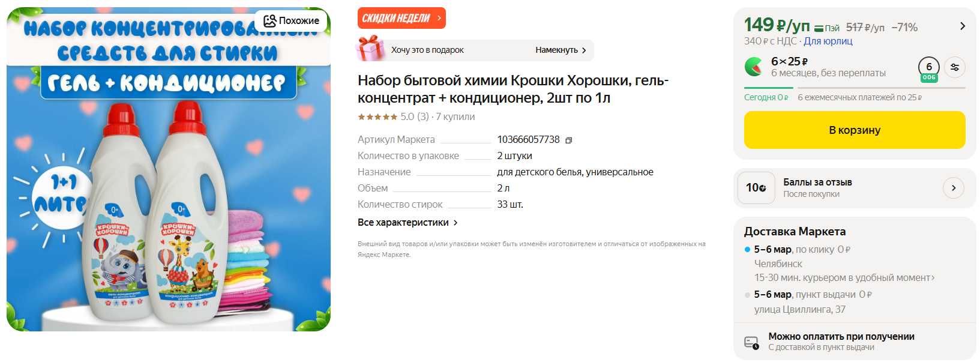Click the gift box icon
Screen dimensions: 980x362
[370, 49]
